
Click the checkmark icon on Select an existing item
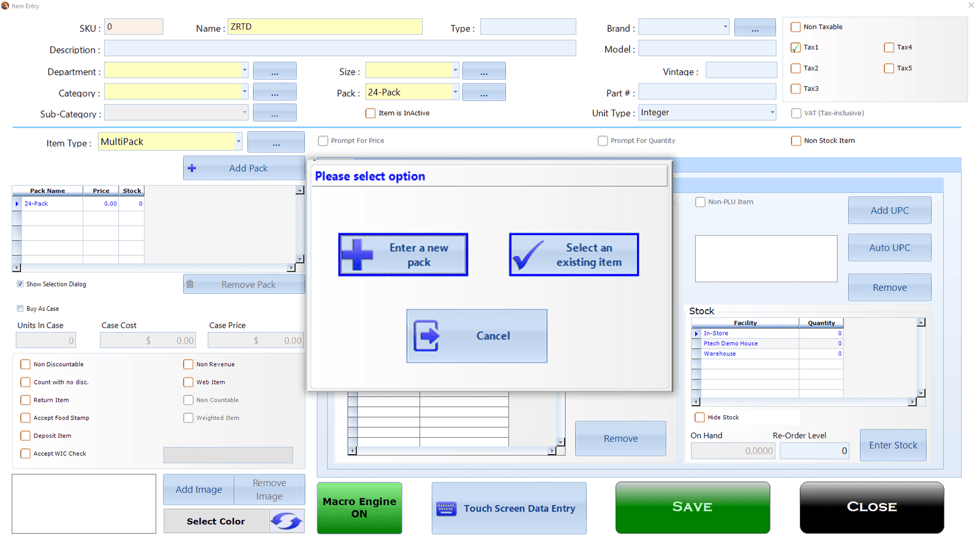tap(528, 255)
